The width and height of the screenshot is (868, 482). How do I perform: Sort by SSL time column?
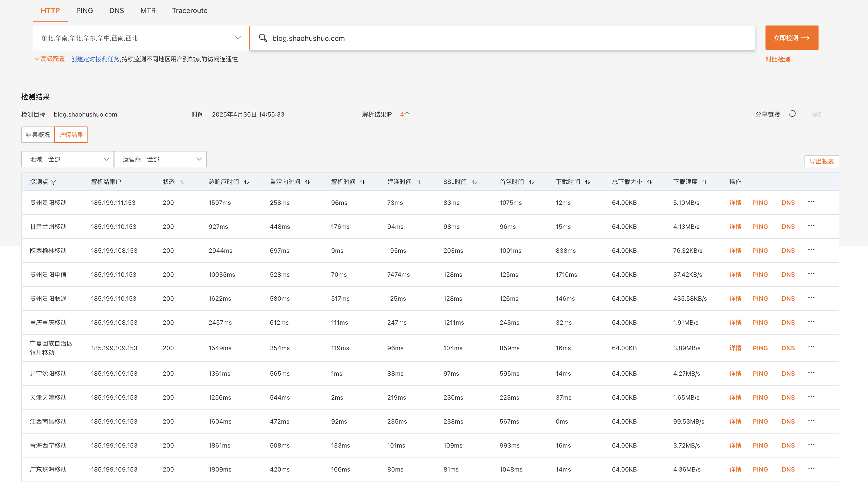point(474,182)
